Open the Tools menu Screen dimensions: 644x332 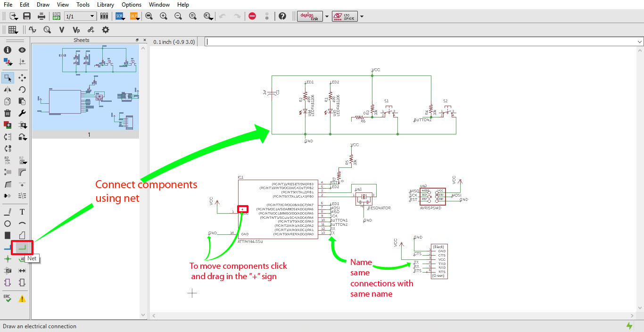point(83,4)
